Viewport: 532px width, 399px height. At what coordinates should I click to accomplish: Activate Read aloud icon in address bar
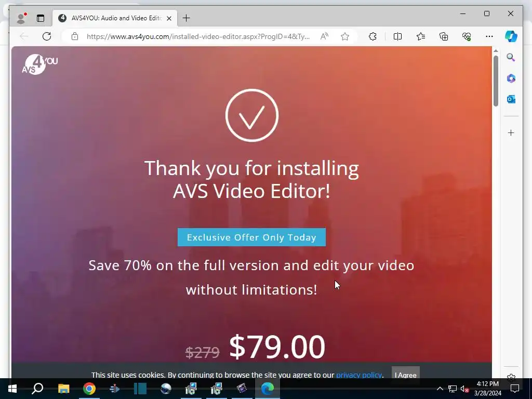tap(324, 36)
